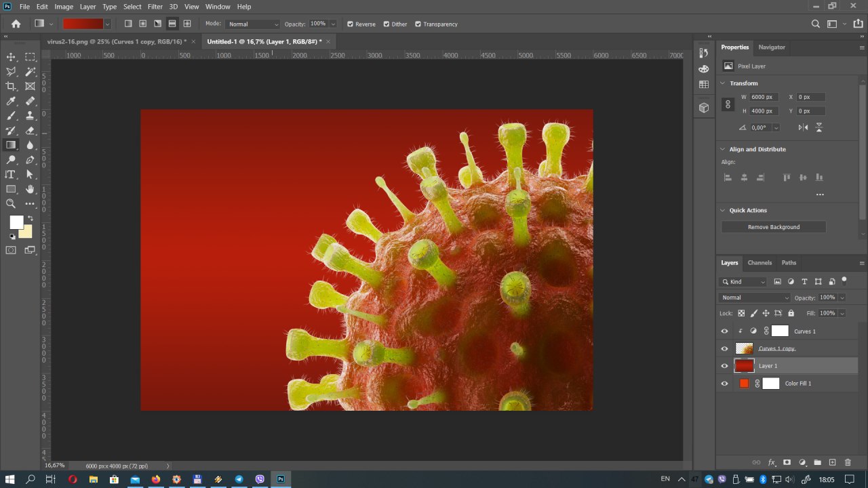Open the Image menu
Image resolution: width=868 pixels, height=488 pixels.
click(x=64, y=7)
